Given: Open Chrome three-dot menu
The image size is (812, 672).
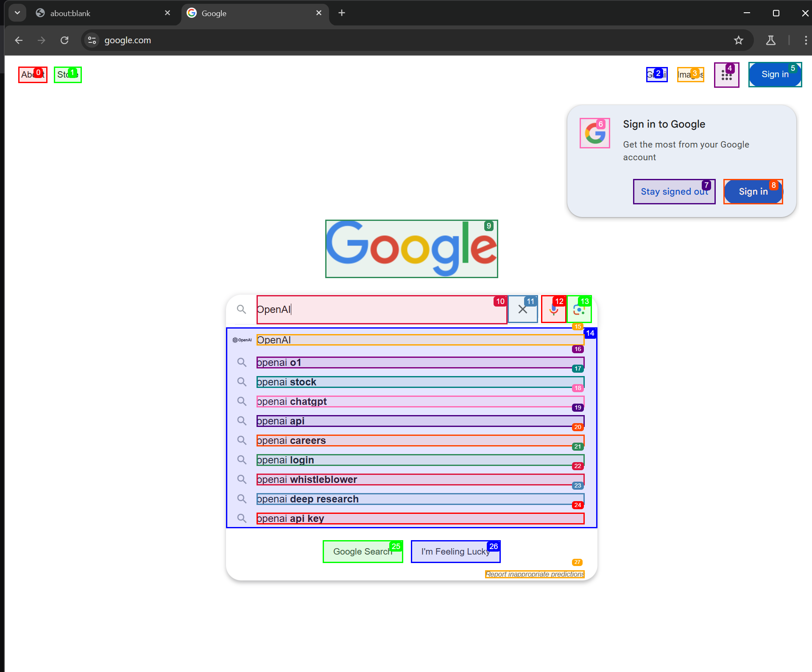Looking at the screenshot, I should coord(806,40).
